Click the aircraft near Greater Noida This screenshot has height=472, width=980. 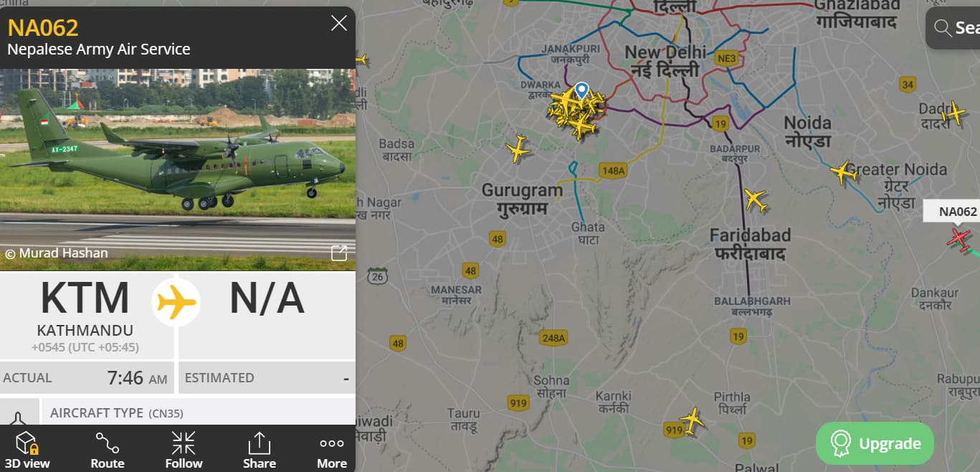pos(844,171)
